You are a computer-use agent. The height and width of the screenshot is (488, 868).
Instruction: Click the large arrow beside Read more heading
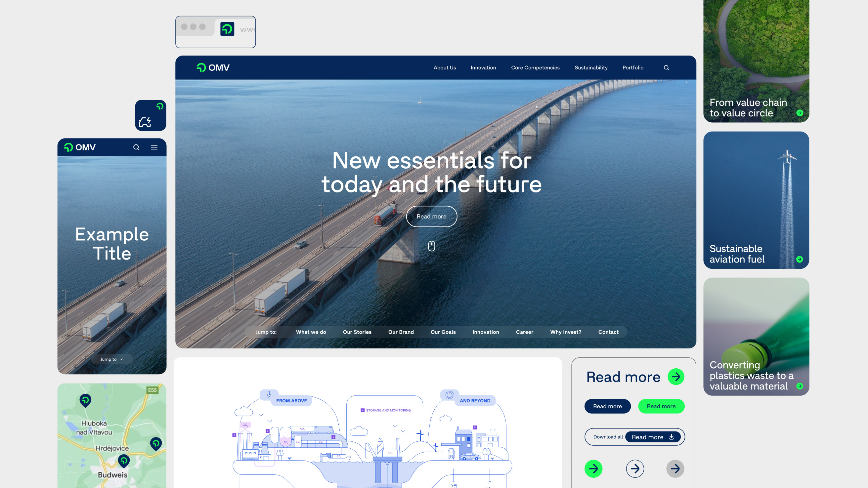pos(676,377)
